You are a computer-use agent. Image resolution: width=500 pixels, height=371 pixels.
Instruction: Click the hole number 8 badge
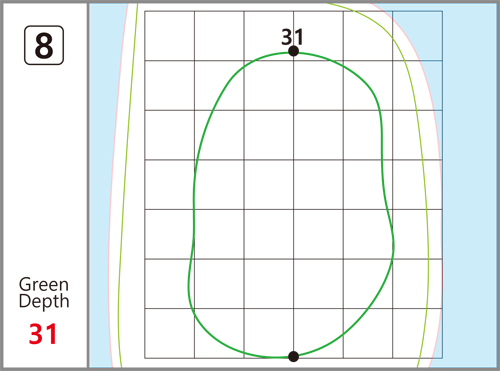(x=44, y=45)
